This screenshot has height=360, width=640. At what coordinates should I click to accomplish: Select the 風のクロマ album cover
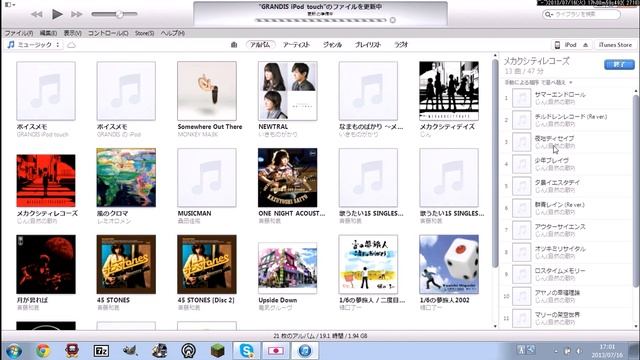tap(126, 178)
